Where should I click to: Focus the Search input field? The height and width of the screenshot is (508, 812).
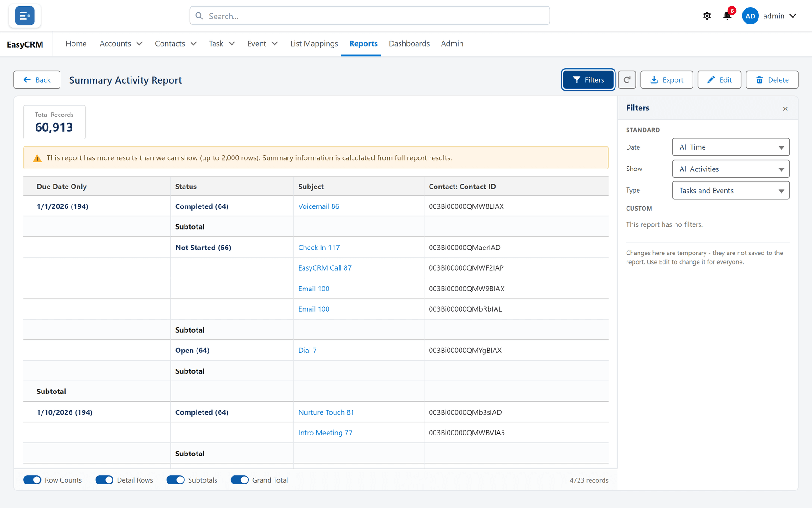[x=370, y=16]
